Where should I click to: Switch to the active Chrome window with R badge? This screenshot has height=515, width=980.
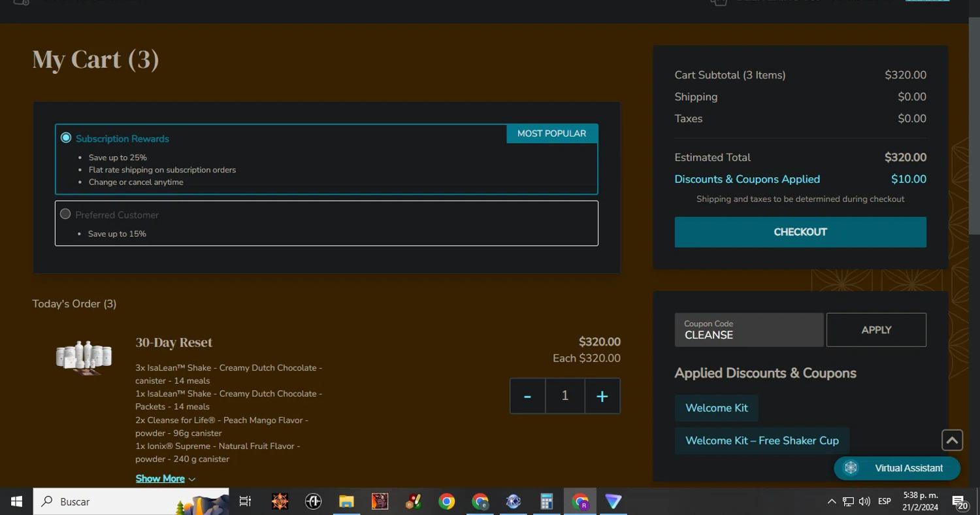(x=580, y=501)
